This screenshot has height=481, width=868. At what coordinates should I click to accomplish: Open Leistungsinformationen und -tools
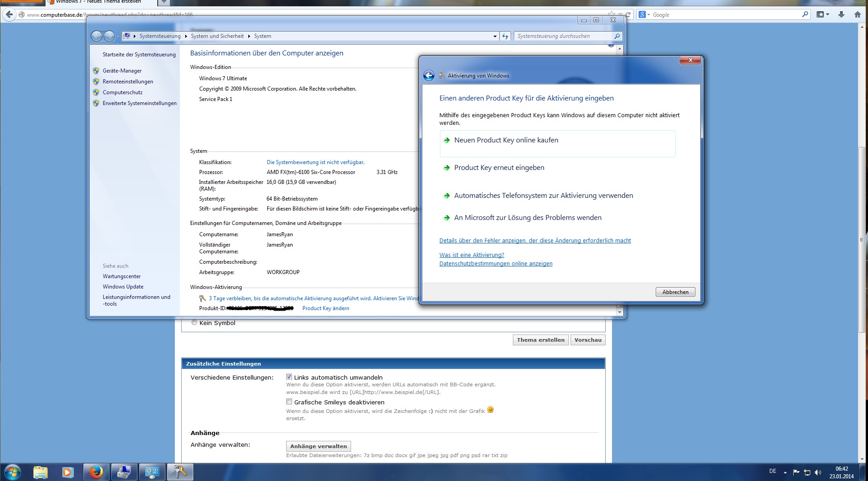pyautogui.click(x=137, y=300)
